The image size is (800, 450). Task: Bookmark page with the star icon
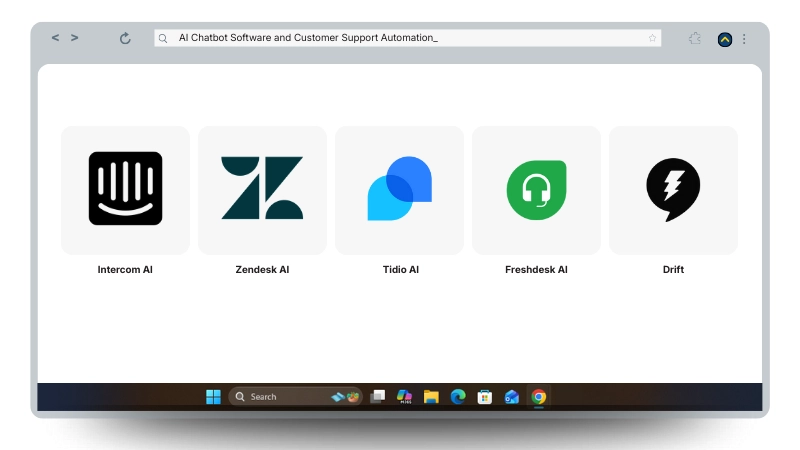click(652, 38)
